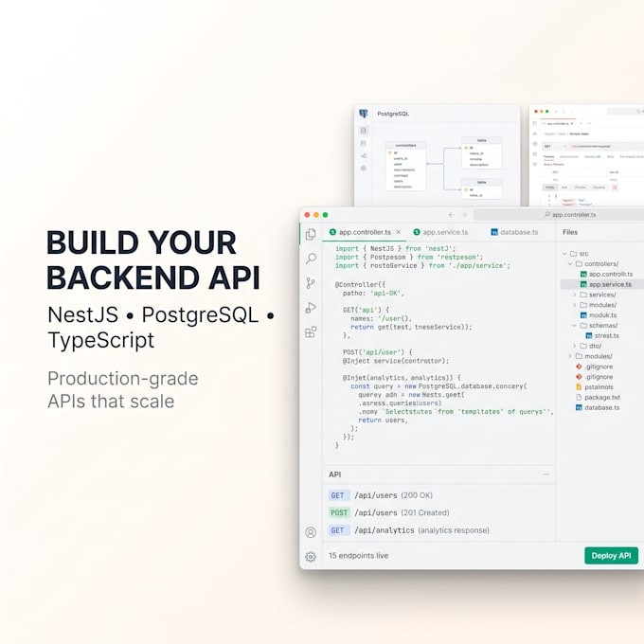Open the Account avatar icon in sidebar

[311, 532]
